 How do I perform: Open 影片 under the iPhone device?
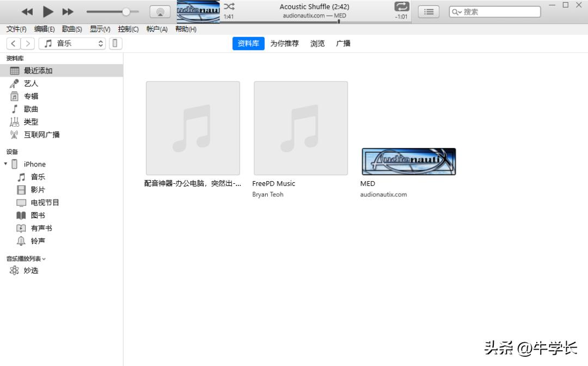click(38, 189)
